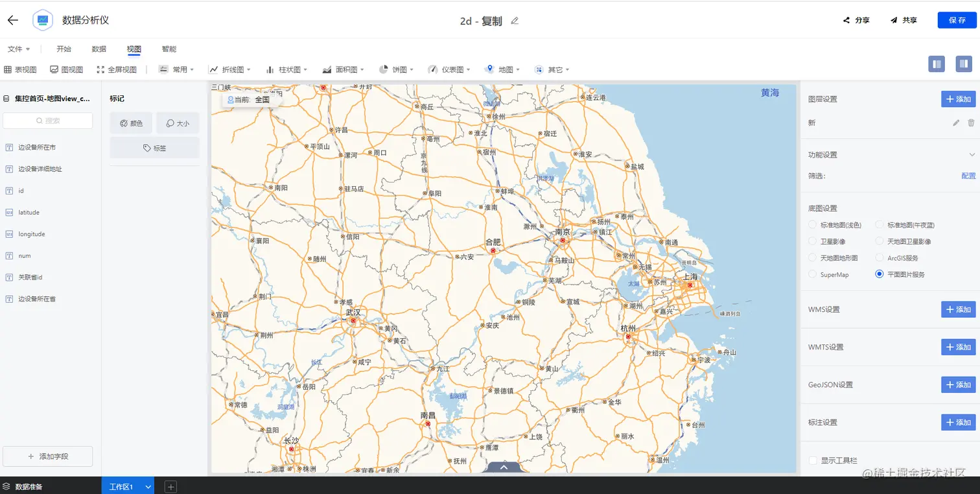This screenshot has width=980, height=494.
Task: Enable the 显示工具栏 checkbox
Action: pos(813,460)
